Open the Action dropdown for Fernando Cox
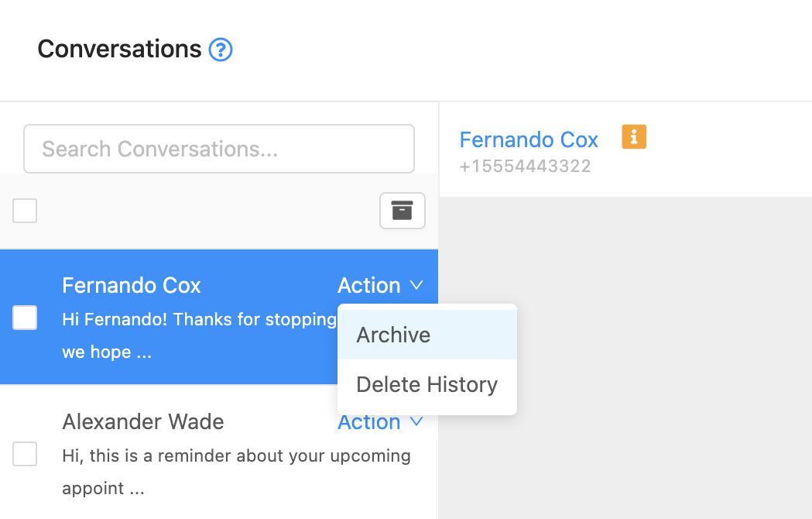The height and width of the screenshot is (519, 812). 381,285
